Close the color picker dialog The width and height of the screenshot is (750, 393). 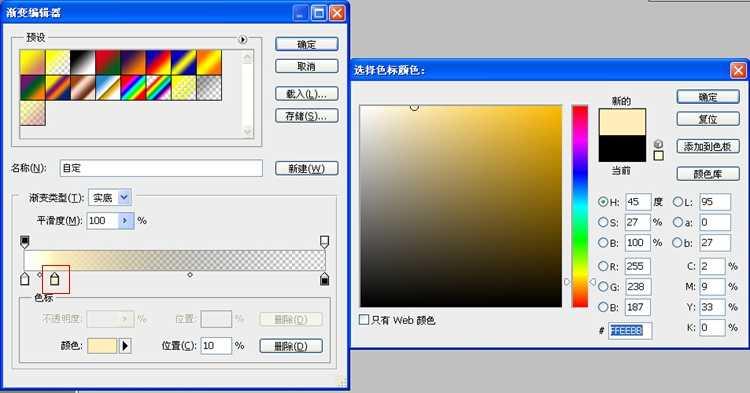pyautogui.click(x=738, y=71)
